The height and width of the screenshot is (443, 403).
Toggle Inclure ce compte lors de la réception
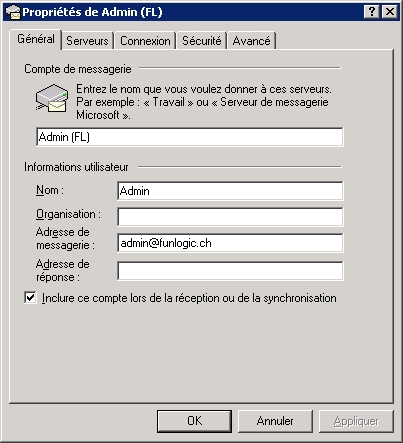30,297
